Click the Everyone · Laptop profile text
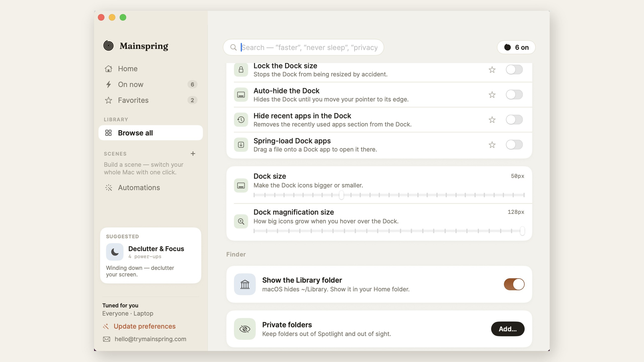 click(128, 314)
